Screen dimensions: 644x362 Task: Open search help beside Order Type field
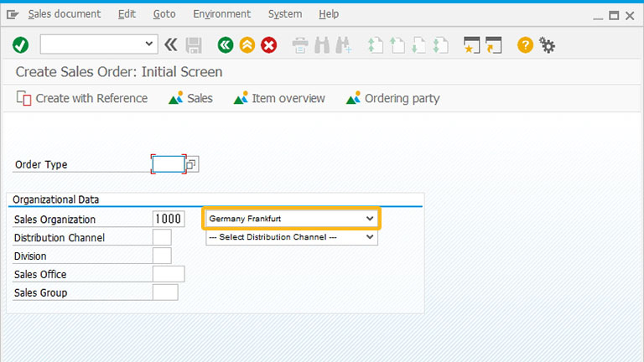click(x=191, y=164)
